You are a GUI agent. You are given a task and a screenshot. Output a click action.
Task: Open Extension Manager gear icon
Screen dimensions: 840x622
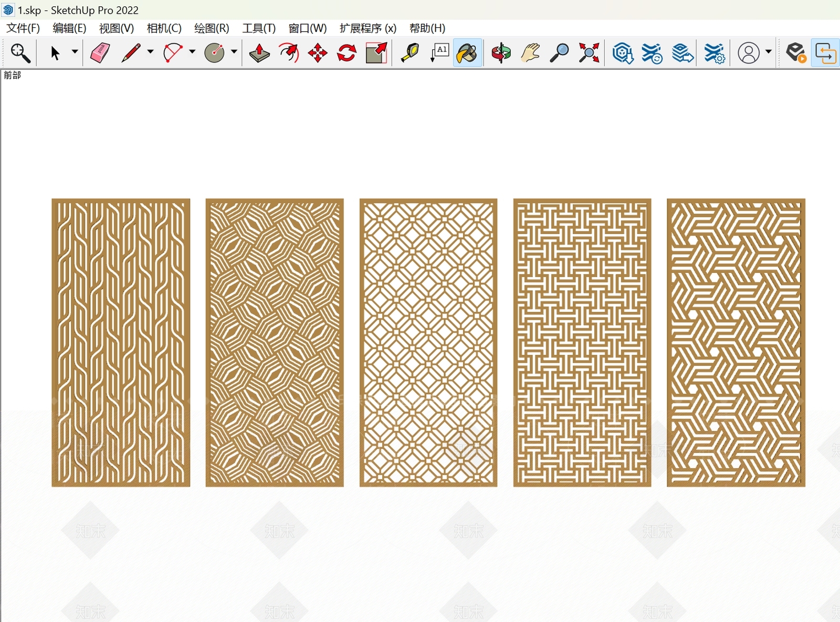tap(715, 53)
